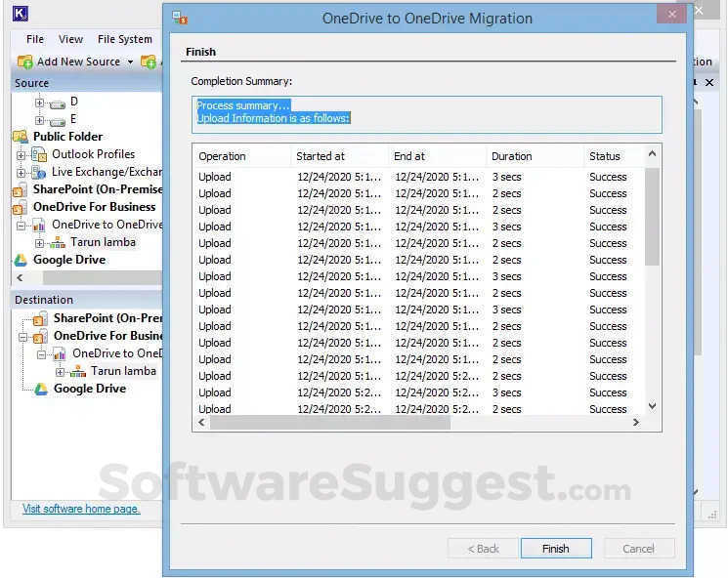Viewport: 728px width, 578px height.
Task: Click the SharePoint icon in Destination
Action: pos(40,318)
